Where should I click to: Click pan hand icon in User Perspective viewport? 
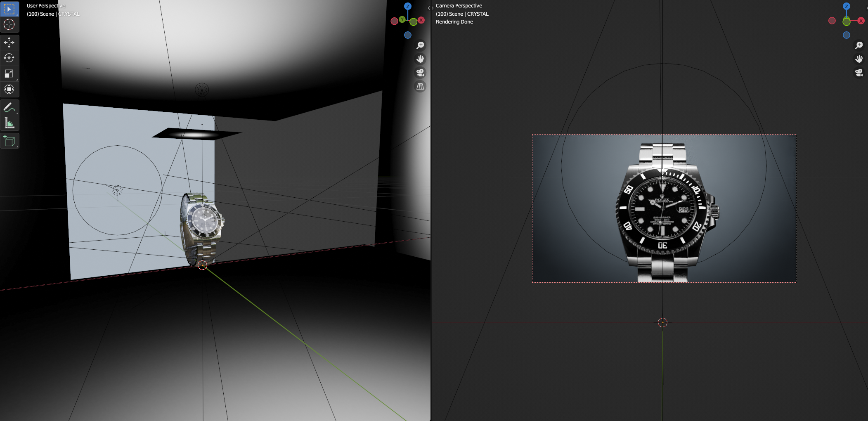pyautogui.click(x=420, y=59)
